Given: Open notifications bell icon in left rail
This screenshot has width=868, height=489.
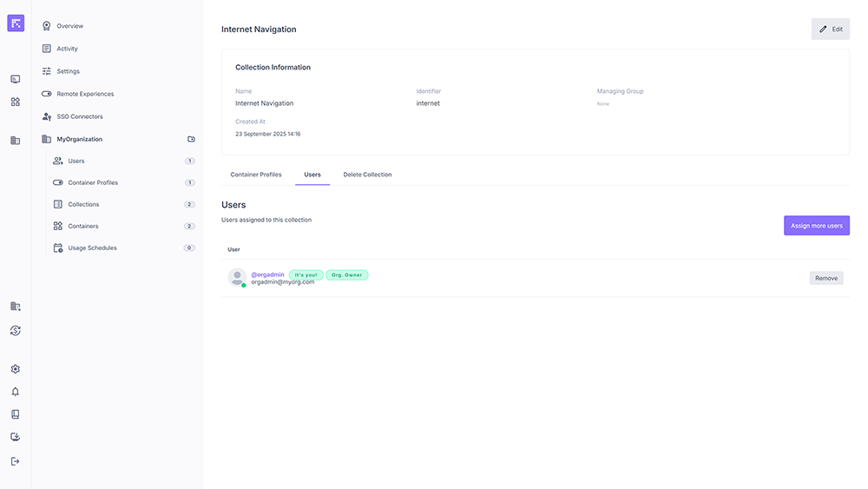Looking at the screenshot, I should coord(15,392).
